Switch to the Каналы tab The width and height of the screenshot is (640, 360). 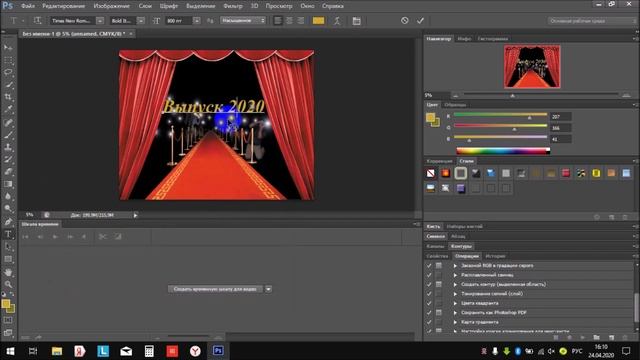[x=435, y=246]
